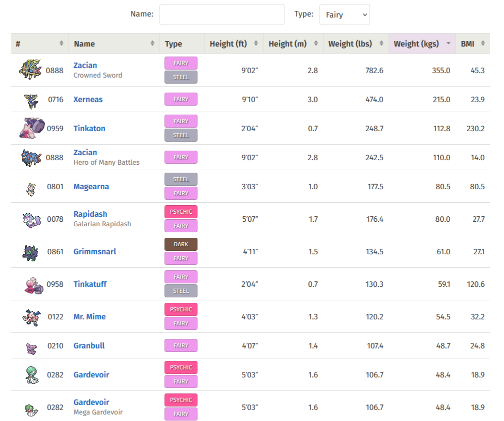
Task: Click Mr. Mime's Psychic type badge
Action: (181, 309)
